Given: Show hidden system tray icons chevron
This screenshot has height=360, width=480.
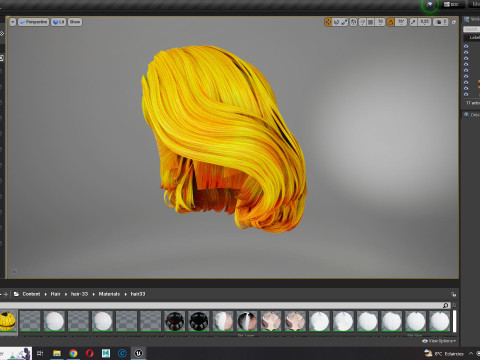Looking at the screenshot, I should point(471,353).
